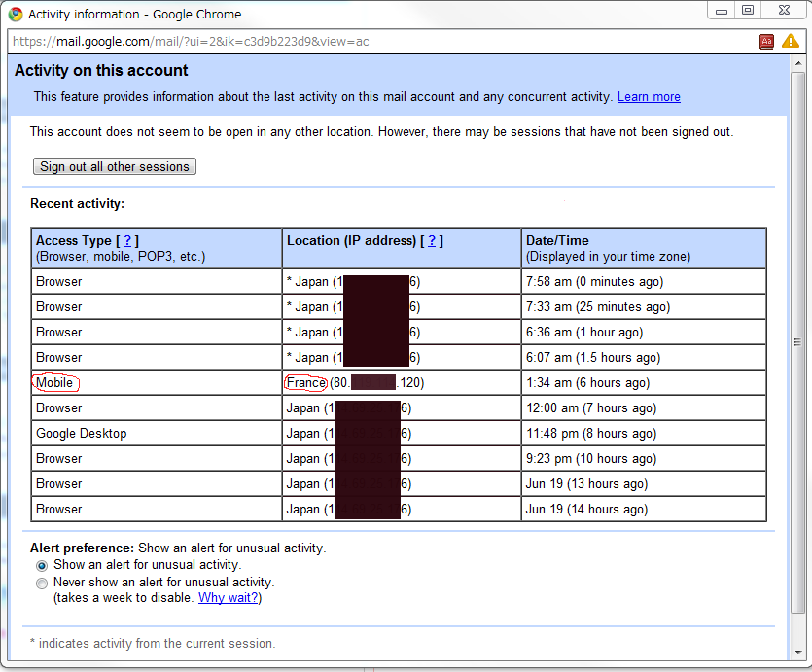Click the 9:23 pm (10 hours ago) cell
Image resolution: width=812 pixels, height=672 pixels.
tap(644, 459)
